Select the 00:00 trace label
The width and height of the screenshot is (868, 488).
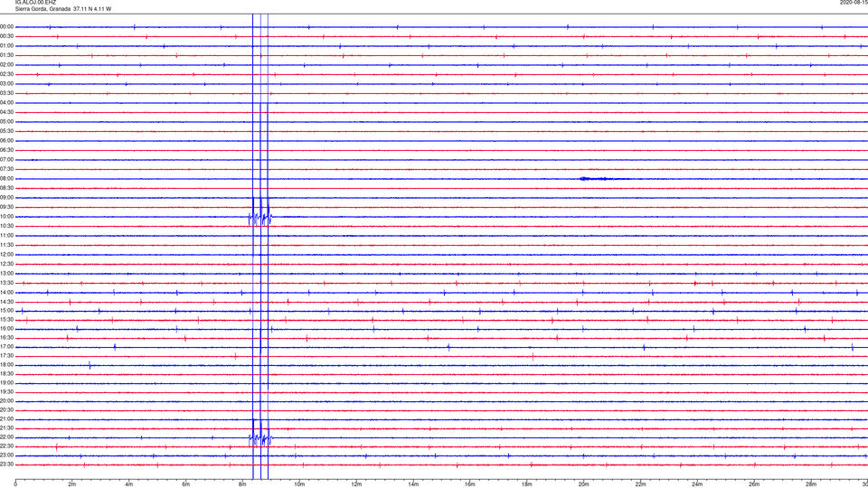(6, 26)
